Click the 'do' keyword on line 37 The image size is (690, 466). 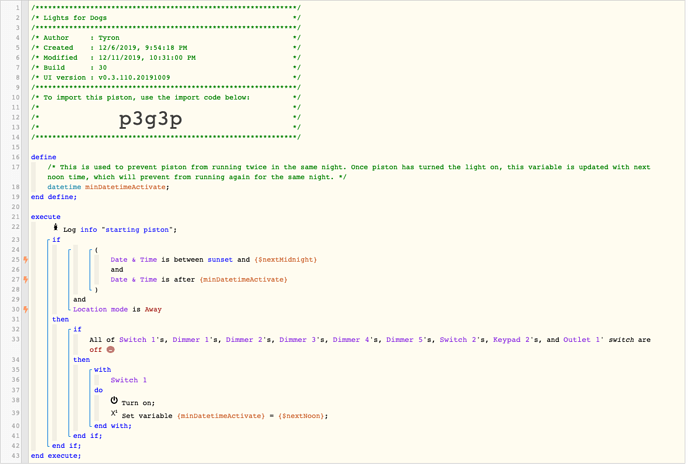[99, 390]
